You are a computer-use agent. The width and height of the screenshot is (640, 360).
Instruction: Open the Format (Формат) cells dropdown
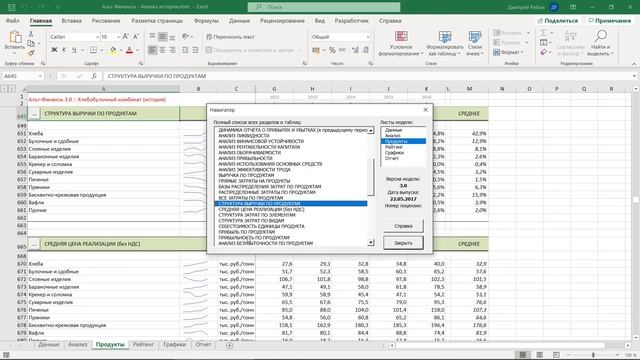pyautogui.click(x=509, y=52)
